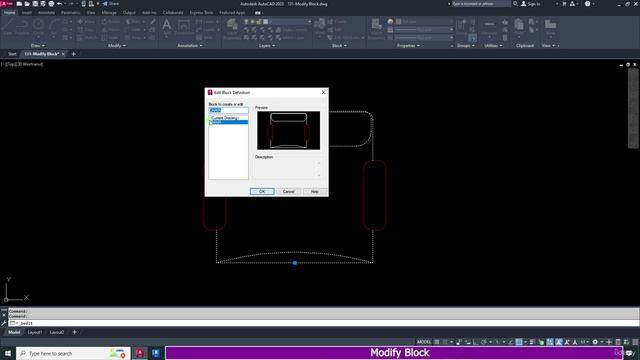Open Match Properties in Properties panel
Viewport: 640px width, 360px height.
point(376,29)
